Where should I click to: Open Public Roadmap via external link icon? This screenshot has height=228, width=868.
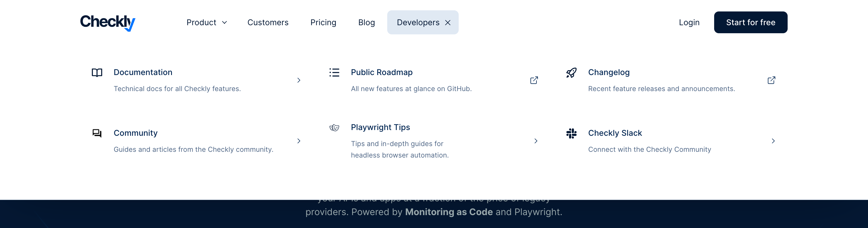click(534, 80)
